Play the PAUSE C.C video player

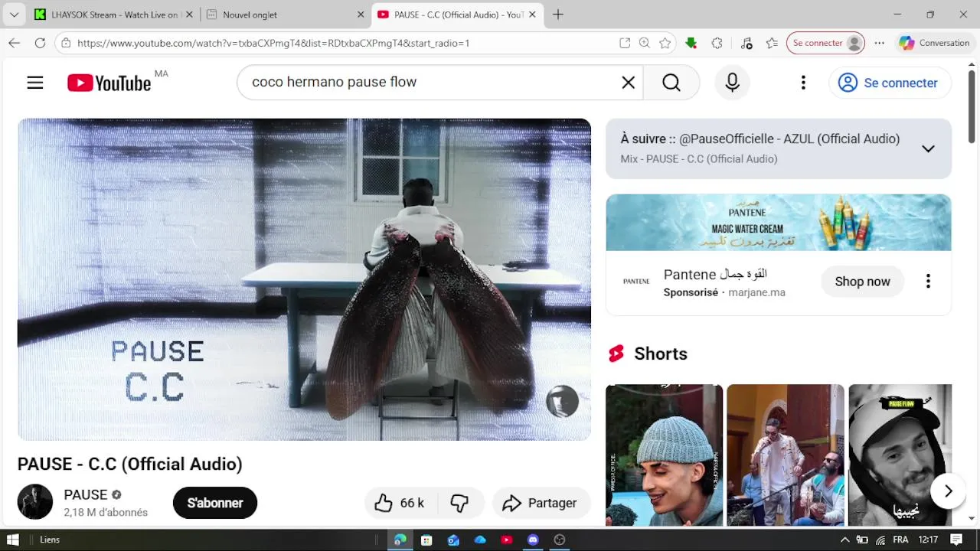click(304, 279)
